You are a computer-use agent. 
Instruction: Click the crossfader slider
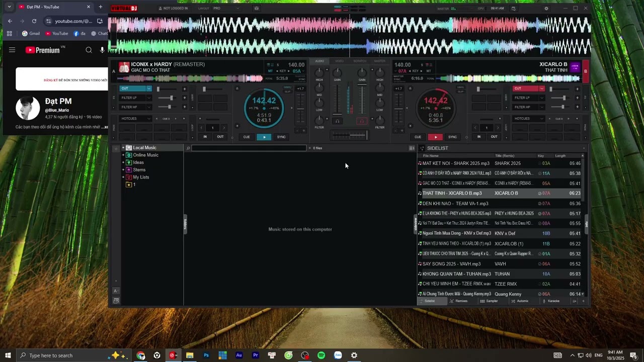(x=349, y=136)
